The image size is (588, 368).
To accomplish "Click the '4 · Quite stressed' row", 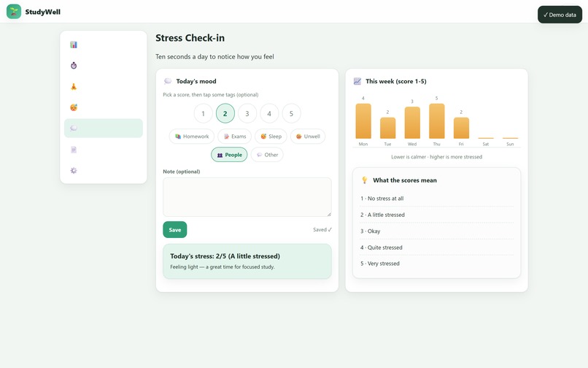I will [436, 248].
